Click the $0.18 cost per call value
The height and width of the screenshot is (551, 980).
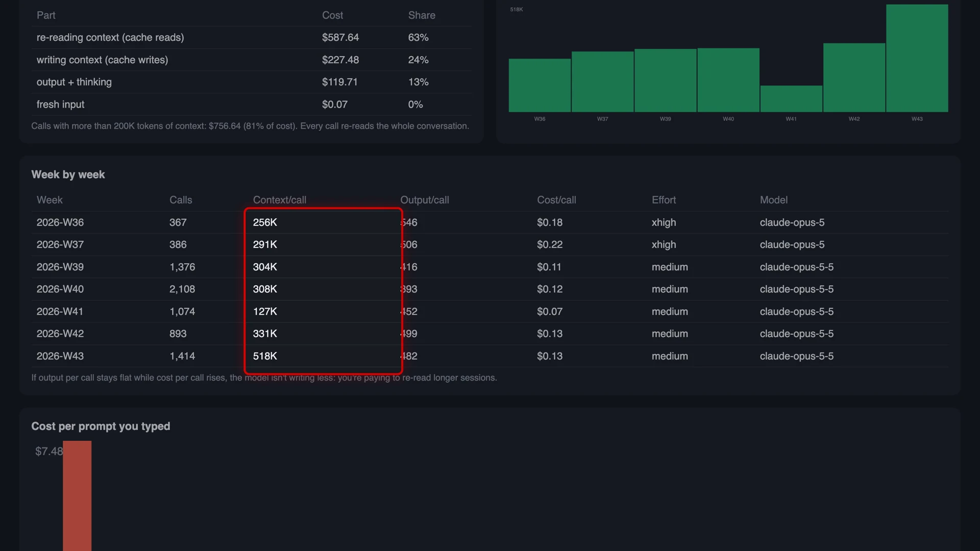550,222
